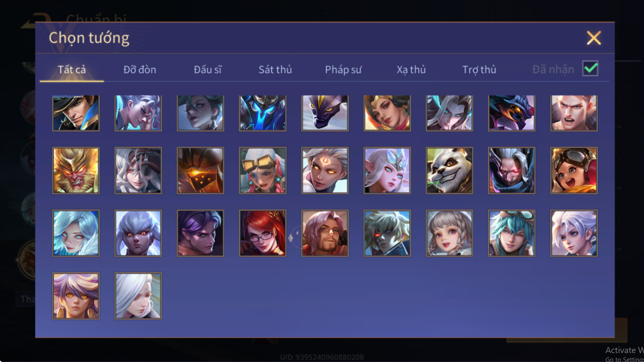Pick the red-haired hero with glasses
The width and height of the screenshot is (644, 362).
pyautogui.click(x=263, y=233)
